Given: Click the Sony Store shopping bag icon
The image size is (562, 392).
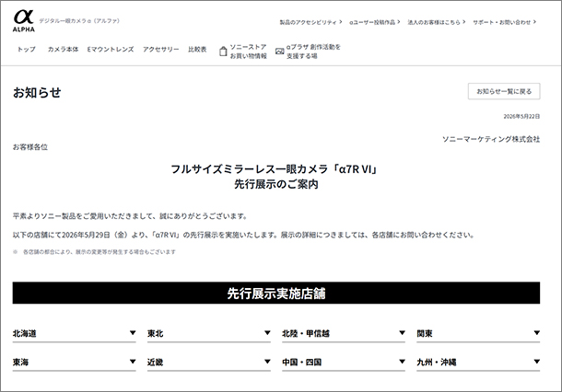Looking at the screenshot, I should (223, 52).
